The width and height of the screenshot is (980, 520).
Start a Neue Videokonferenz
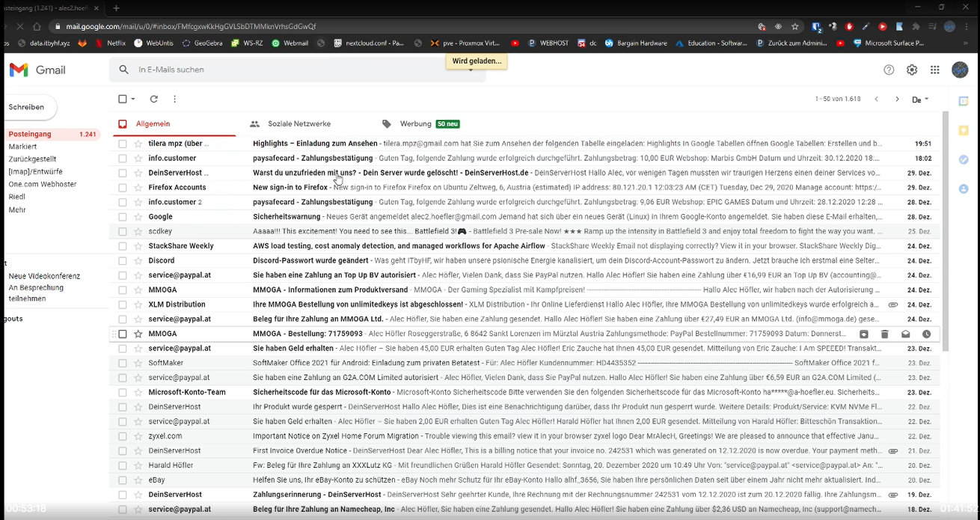(44, 276)
